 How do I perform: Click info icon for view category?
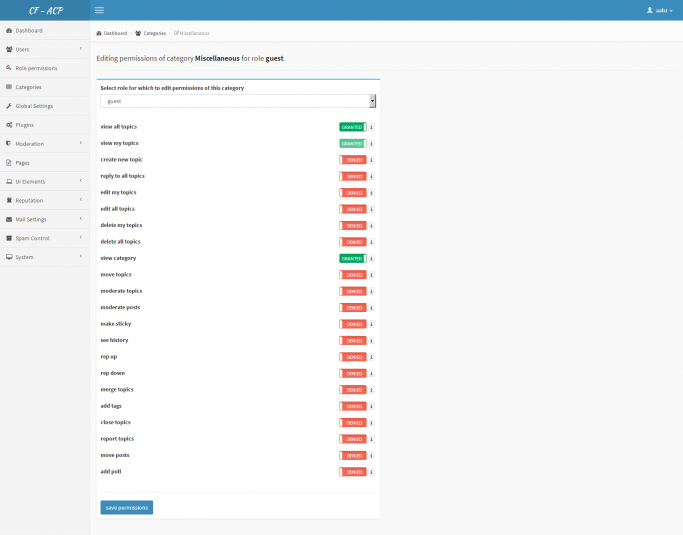pos(372,258)
